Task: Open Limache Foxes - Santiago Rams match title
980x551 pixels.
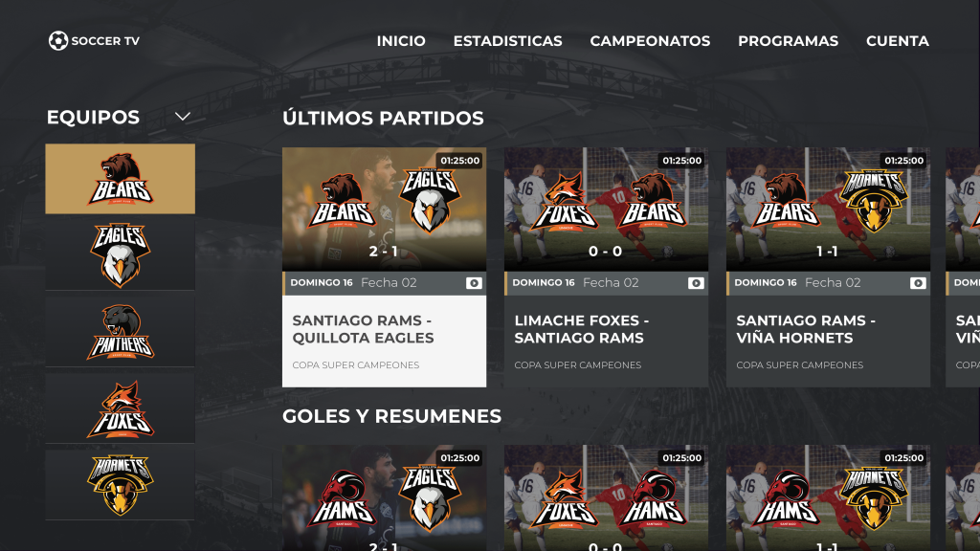Action: pyautogui.click(x=582, y=329)
